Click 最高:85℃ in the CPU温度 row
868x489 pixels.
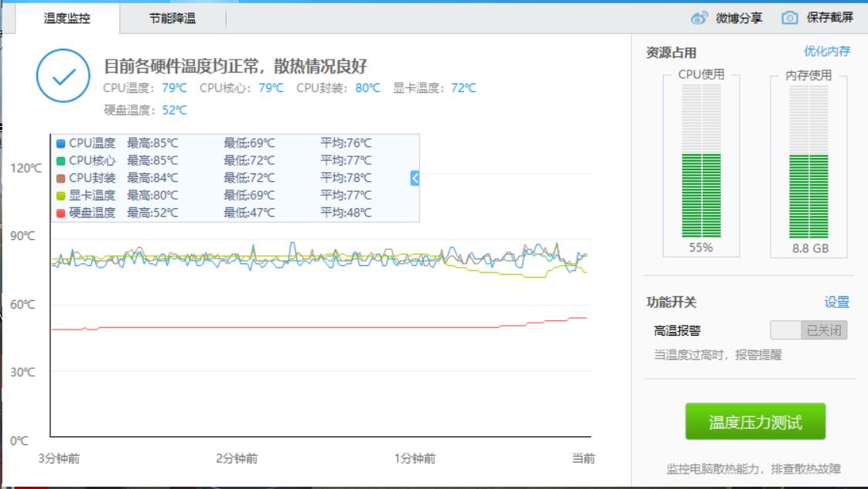click(152, 143)
